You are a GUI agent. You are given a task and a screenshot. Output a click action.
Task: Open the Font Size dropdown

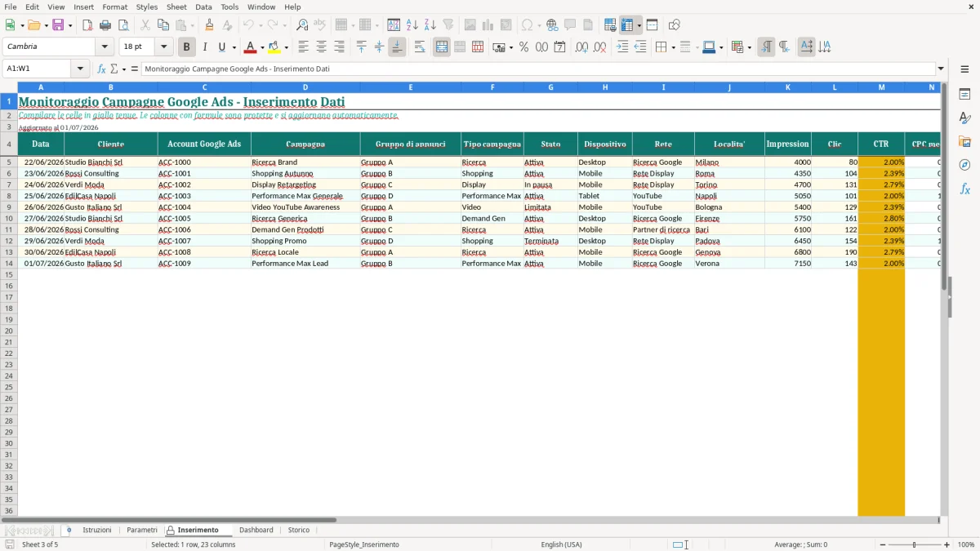pyautogui.click(x=163, y=47)
